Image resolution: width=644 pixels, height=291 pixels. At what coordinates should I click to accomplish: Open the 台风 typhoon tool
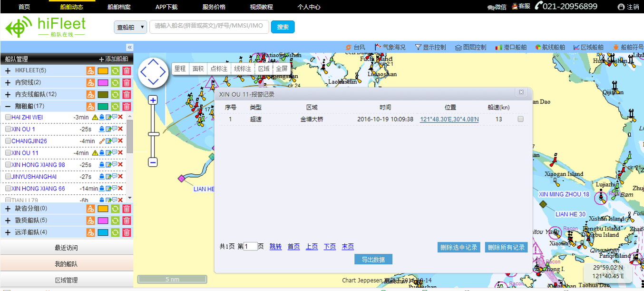click(x=355, y=47)
